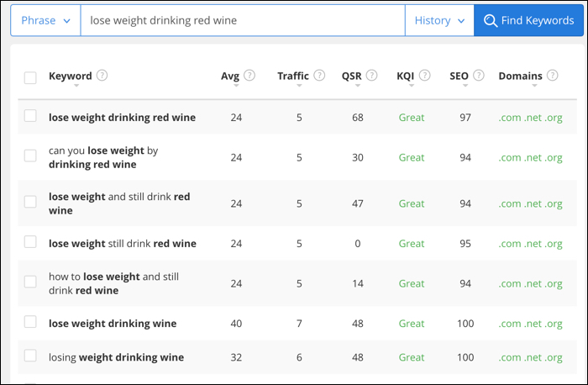This screenshot has height=385, width=588.
Task: Focus the keyword search input field
Action: 243,20
